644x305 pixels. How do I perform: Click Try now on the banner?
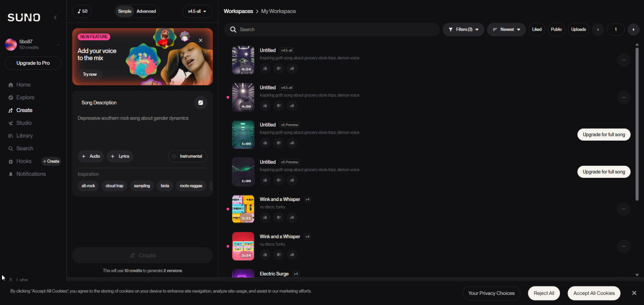pyautogui.click(x=90, y=74)
